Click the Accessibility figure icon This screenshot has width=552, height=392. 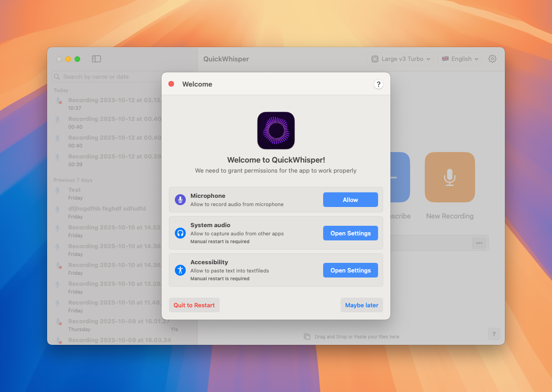tap(180, 270)
